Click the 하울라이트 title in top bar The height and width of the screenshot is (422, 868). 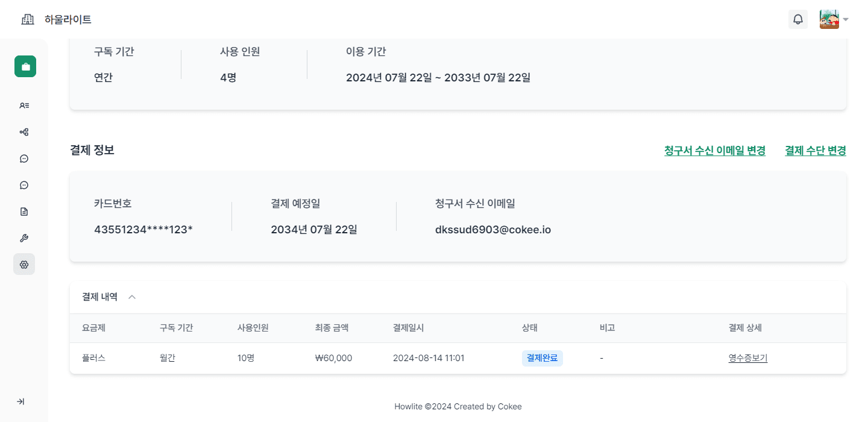(68, 19)
